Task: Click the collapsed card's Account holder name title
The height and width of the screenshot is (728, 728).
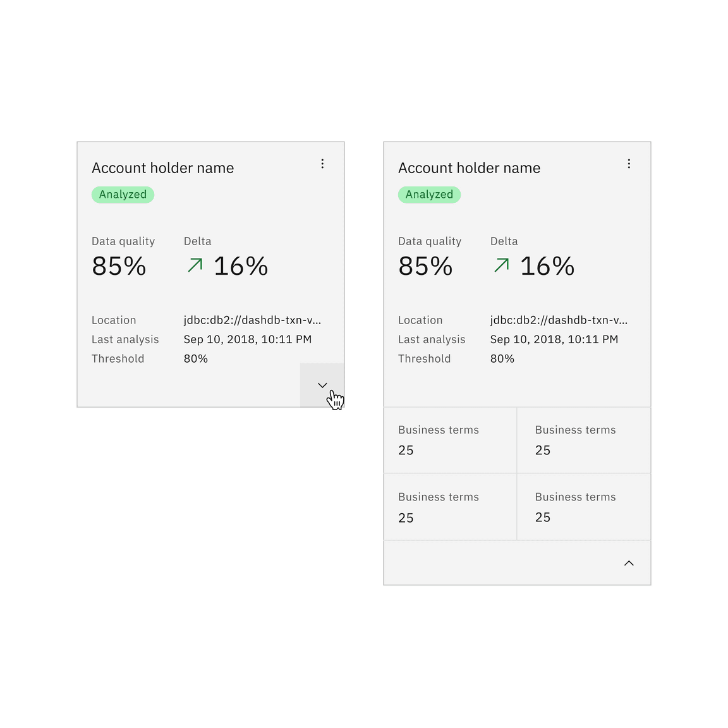Action: [x=163, y=168]
